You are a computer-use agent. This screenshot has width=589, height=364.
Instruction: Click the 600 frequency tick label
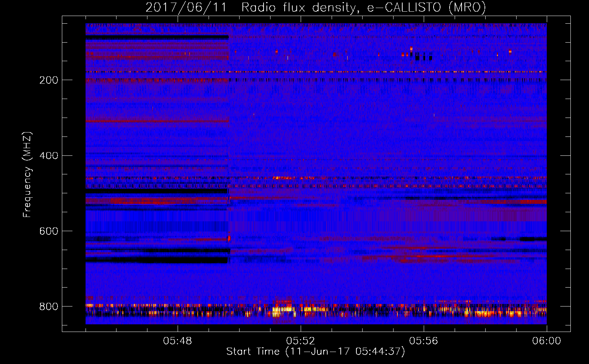click(x=49, y=231)
